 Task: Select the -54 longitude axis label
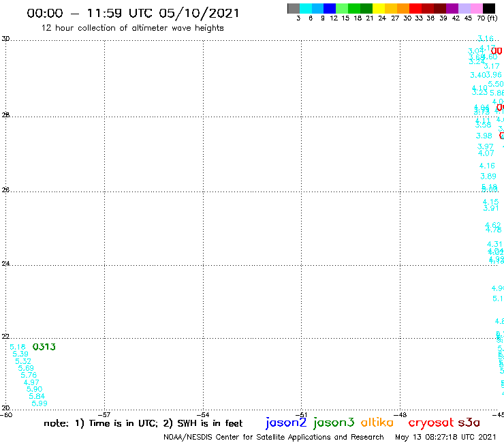point(203,415)
